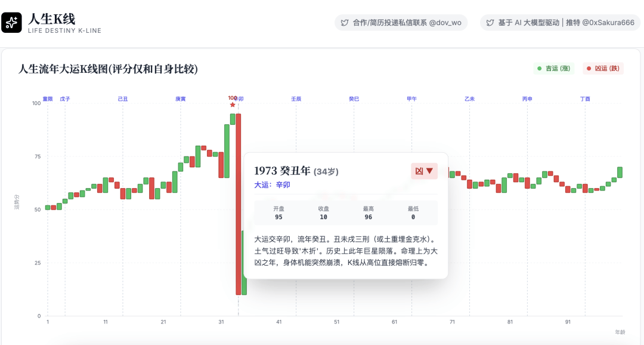Viewport: 644px width, 345px height.
Task: Expand the 壬辰 大运 period header
Action: tap(295, 98)
